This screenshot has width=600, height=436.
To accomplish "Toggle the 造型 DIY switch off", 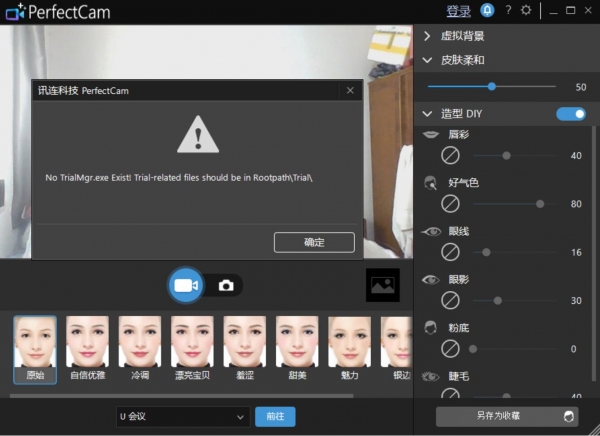I will pos(571,114).
